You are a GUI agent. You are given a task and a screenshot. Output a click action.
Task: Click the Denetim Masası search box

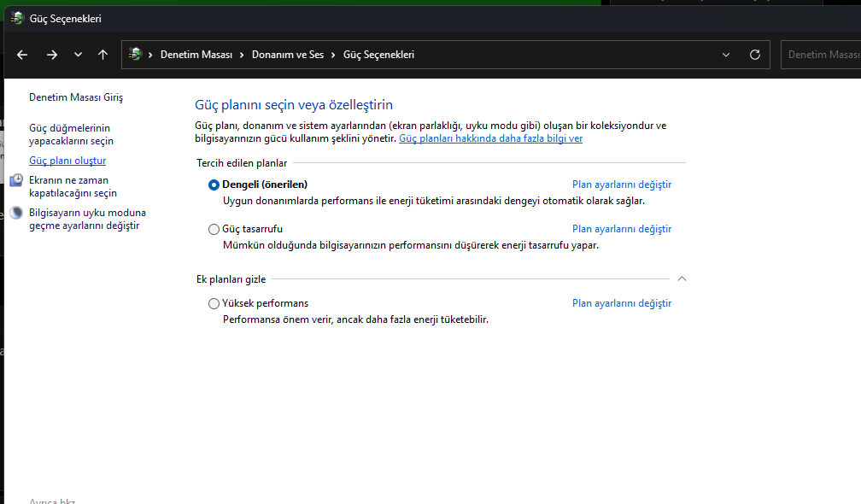(x=821, y=55)
